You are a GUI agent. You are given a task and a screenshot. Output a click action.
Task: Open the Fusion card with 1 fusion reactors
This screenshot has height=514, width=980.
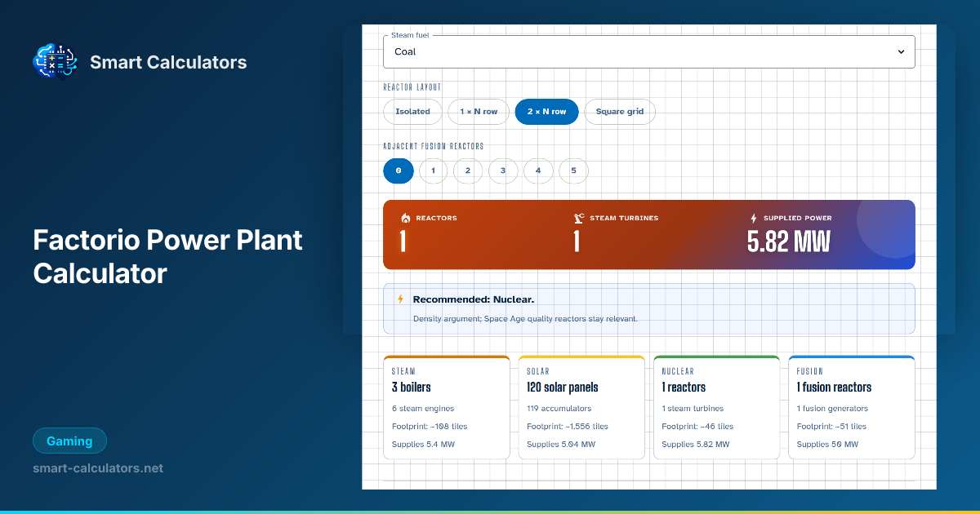[x=852, y=407]
